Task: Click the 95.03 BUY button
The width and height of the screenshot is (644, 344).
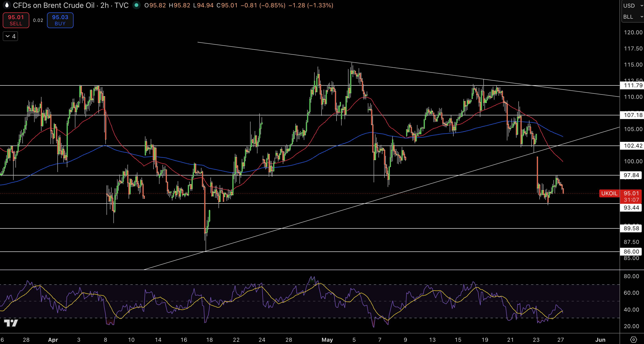Action: click(x=60, y=20)
